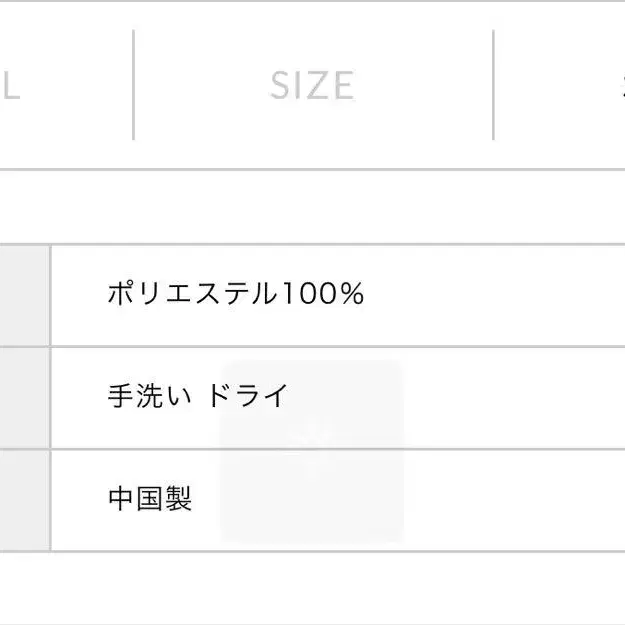Click the blank area above the SIZE label
The image size is (625, 625).
coord(312,35)
